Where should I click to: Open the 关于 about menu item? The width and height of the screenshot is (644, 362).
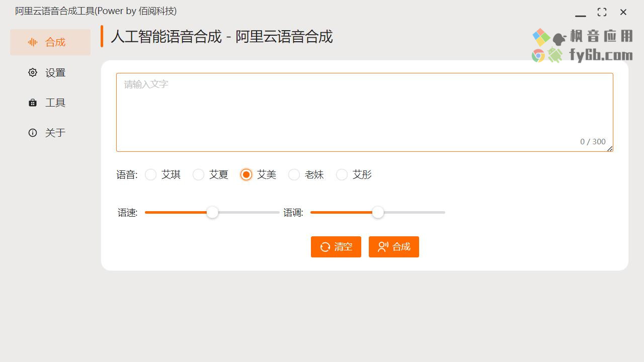[50, 133]
